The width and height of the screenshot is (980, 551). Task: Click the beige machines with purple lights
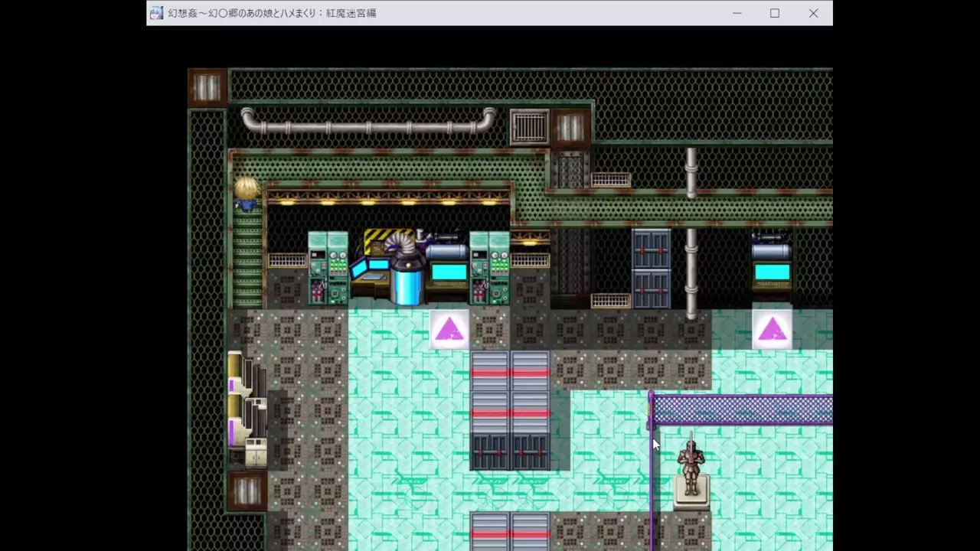247,409
